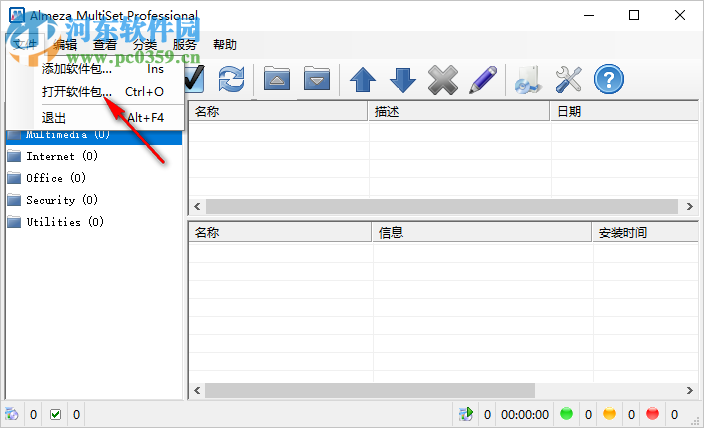Click lower list scrollbar right arrow
Screen dimensions: 704x428
pos(690,390)
